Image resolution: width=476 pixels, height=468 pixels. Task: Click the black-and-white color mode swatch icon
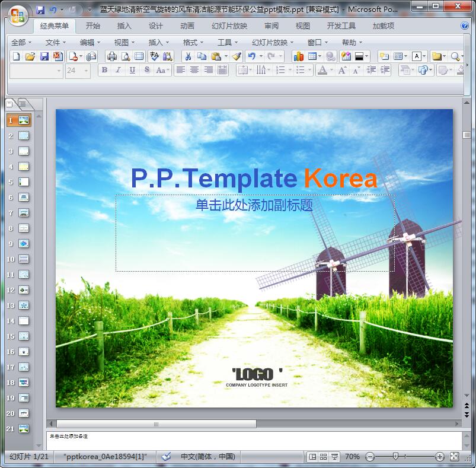(x=359, y=56)
